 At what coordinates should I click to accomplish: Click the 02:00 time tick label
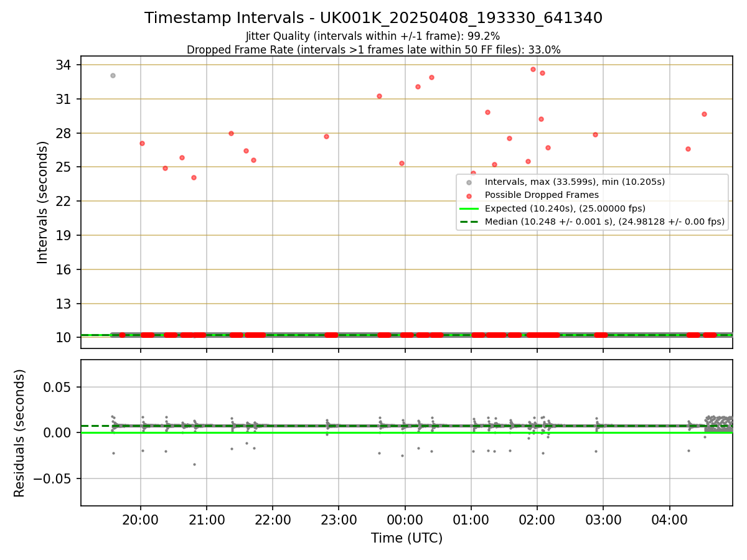(x=537, y=520)
